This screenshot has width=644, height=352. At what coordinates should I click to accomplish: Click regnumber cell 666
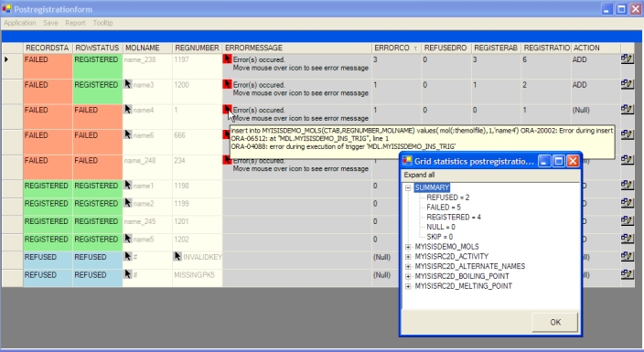point(198,142)
